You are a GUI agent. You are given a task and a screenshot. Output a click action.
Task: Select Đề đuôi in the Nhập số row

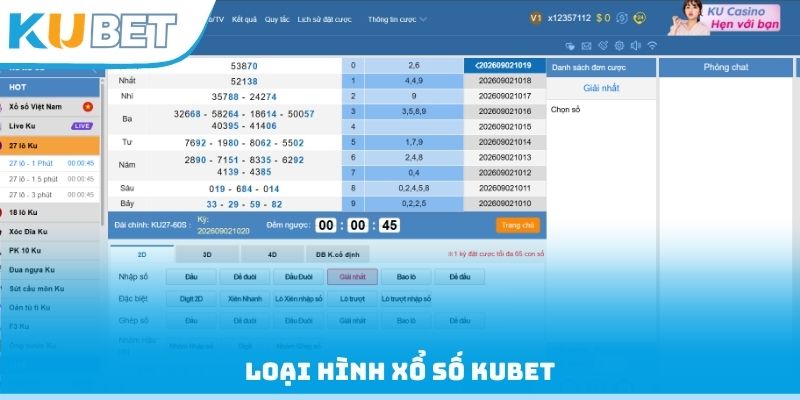click(245, 277)
